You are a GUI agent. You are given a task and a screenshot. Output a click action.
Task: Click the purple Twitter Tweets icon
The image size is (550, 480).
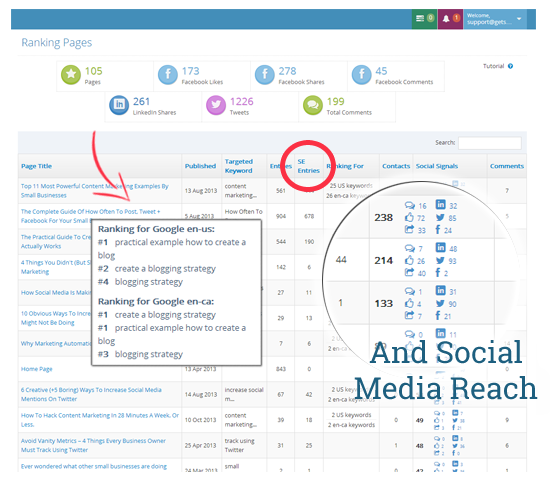tap(216, 105)
